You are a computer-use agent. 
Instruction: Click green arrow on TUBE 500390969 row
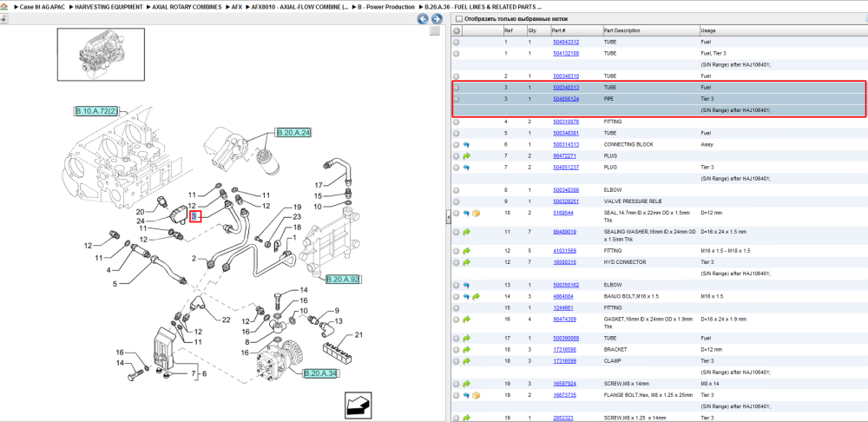(466, 339)
